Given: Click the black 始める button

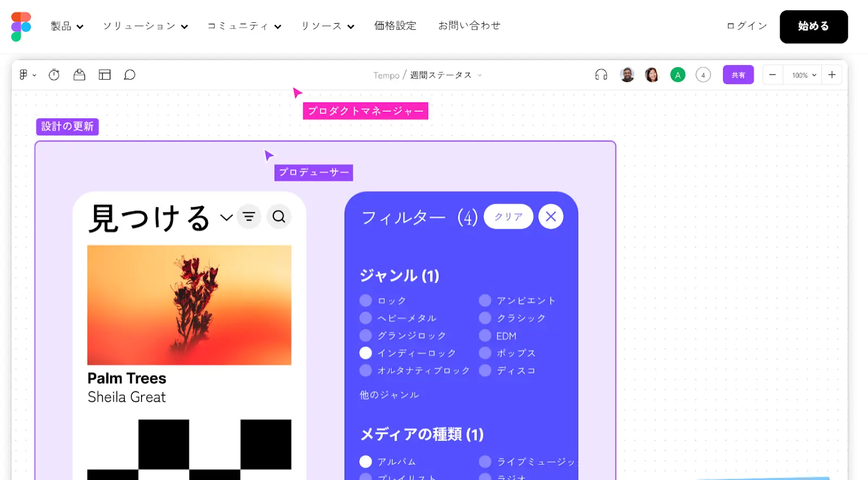Looking at the screenshot, I should click(814, 27).
